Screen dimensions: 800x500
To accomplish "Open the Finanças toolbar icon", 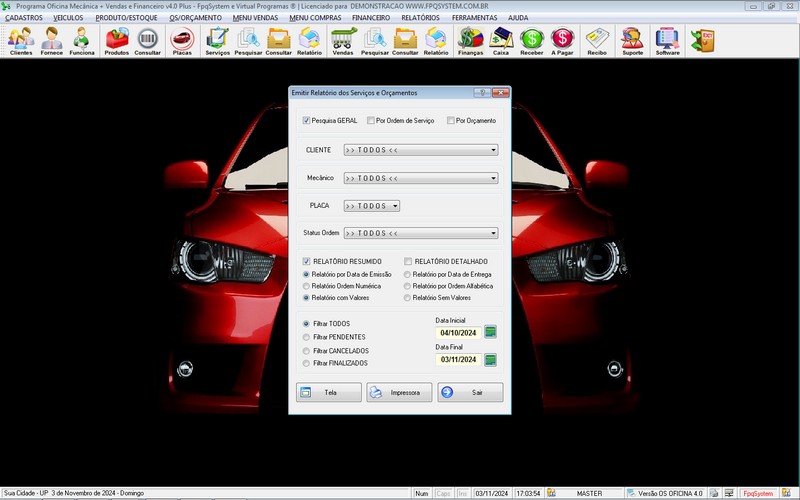I will point(470,40).
